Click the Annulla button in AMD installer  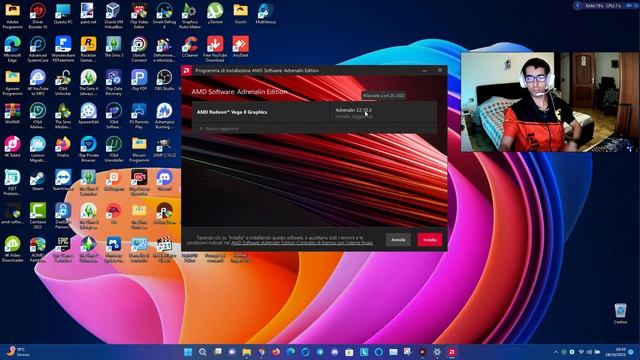pos(398,240)
